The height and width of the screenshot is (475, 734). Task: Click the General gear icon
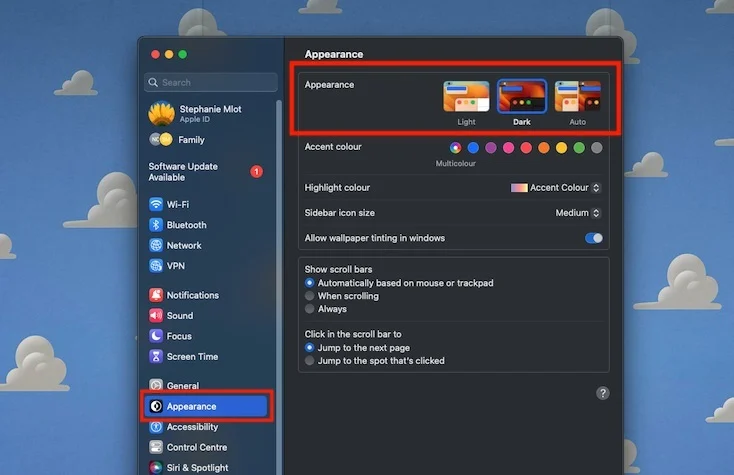(x=156, y=386)
